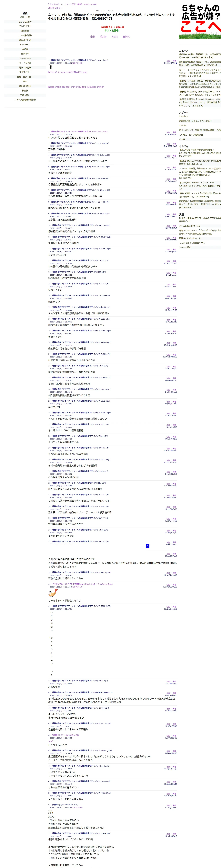Open なんでも実況G board
This screenshot has width=221, height=868.
[25, 22]
